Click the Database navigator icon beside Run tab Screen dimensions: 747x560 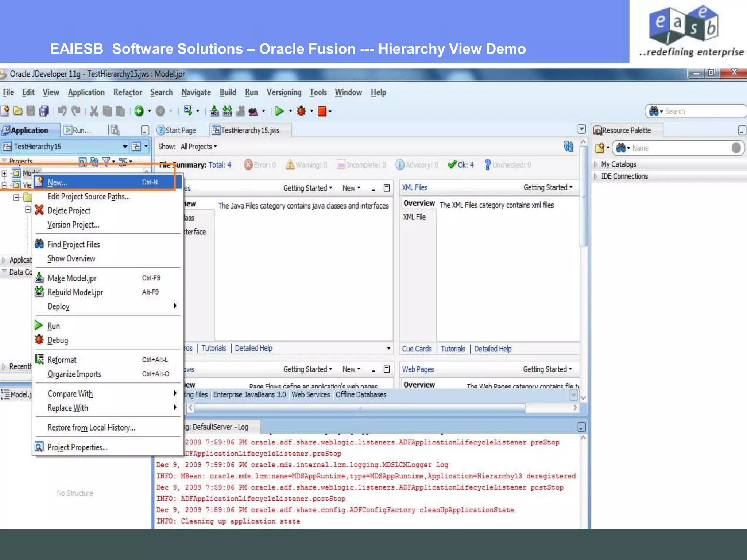pyautogui.click(x=115, y=130)
